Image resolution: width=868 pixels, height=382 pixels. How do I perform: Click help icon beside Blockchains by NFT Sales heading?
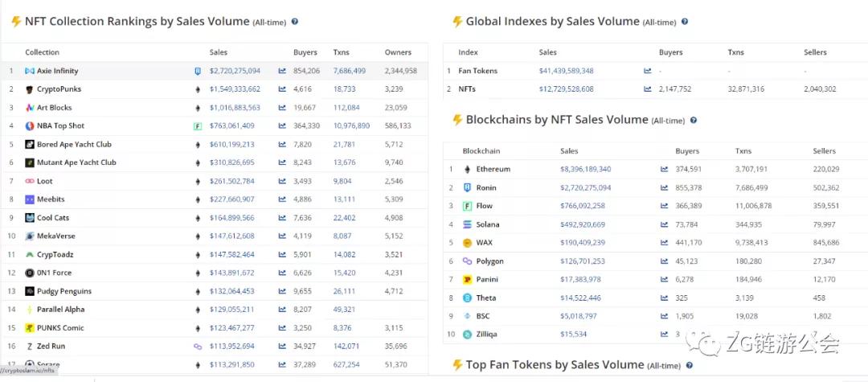click(694, 121)
